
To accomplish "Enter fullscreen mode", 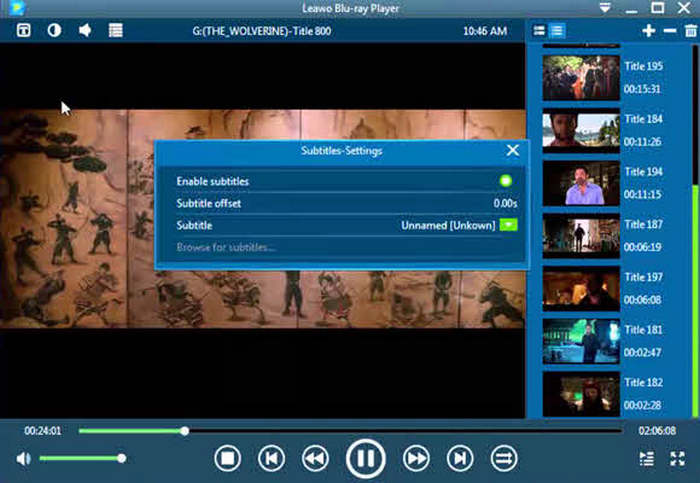I will (678, 458).
